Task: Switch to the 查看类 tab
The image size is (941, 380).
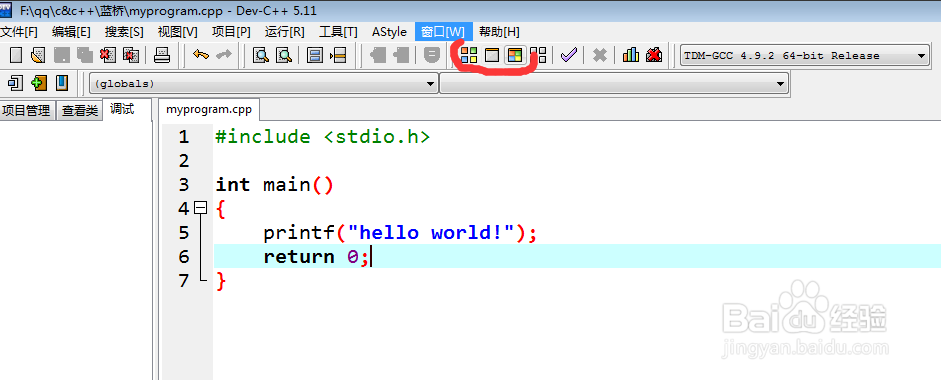Action: click(x=80, y=110)
